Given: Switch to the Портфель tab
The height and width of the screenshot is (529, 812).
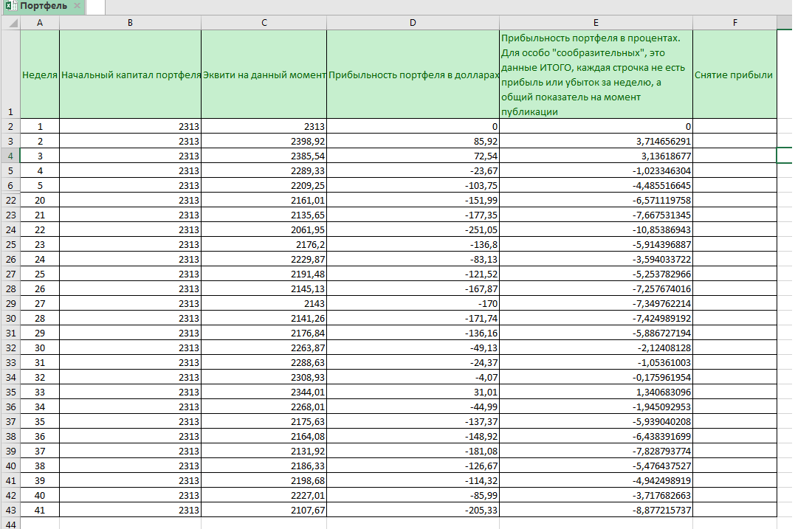Looking at the screenshot, I should (x=43, y=6).
